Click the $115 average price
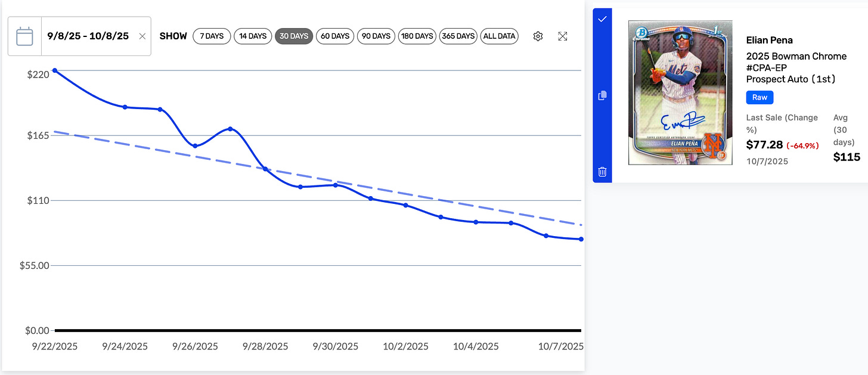Screen dimensions: 868x375 (x=847, y=157)
